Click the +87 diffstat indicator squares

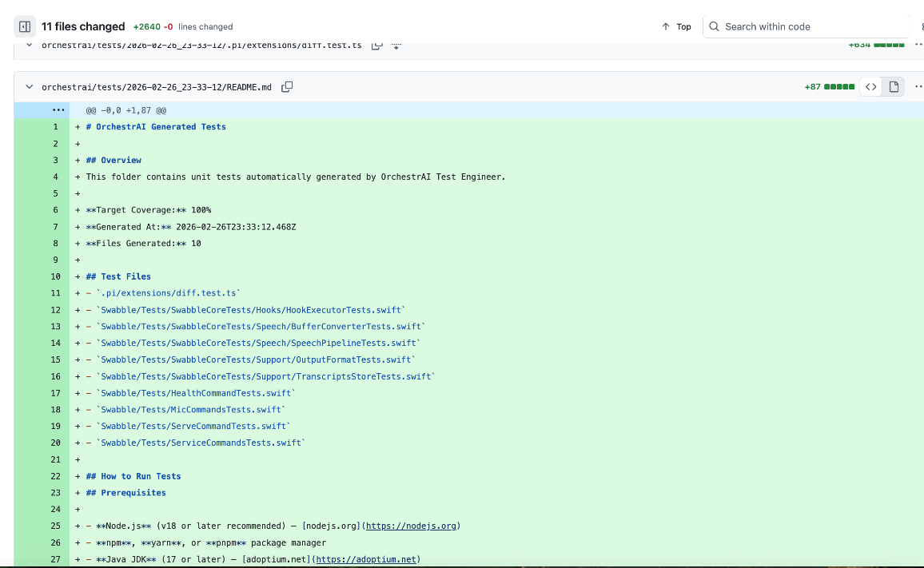pos(839,86)
